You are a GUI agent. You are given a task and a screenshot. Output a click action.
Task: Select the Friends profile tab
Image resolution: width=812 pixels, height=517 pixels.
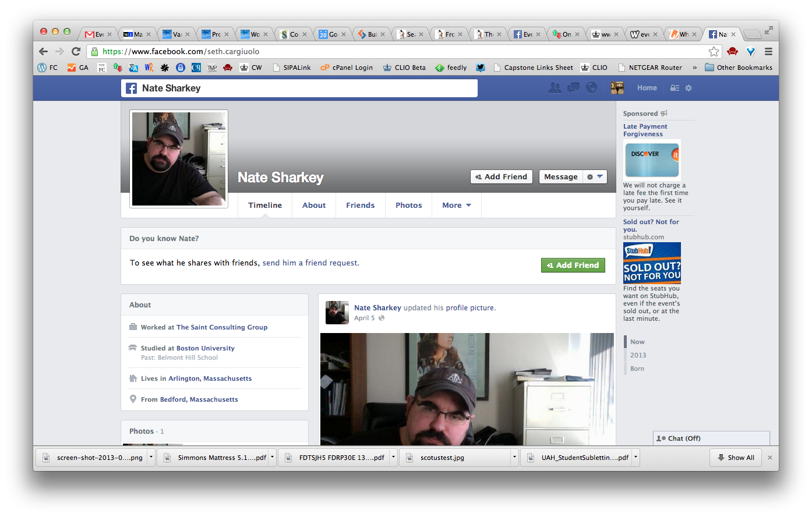coord(361,206)
